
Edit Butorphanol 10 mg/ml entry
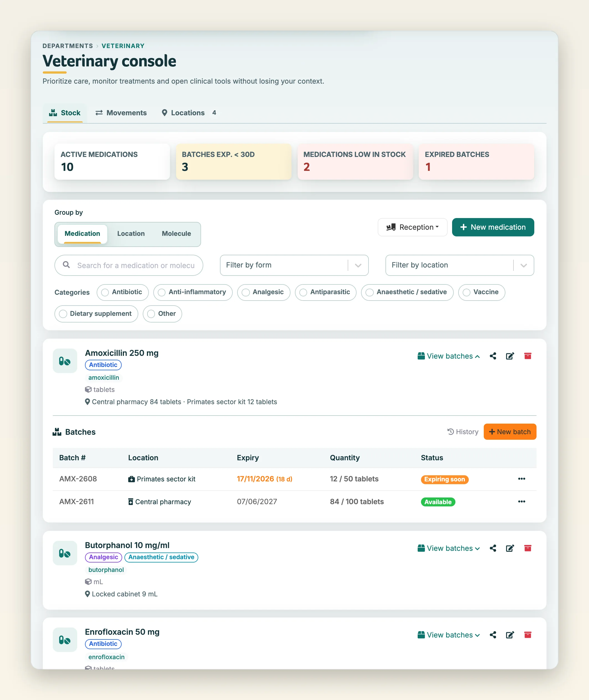[510, 548]
